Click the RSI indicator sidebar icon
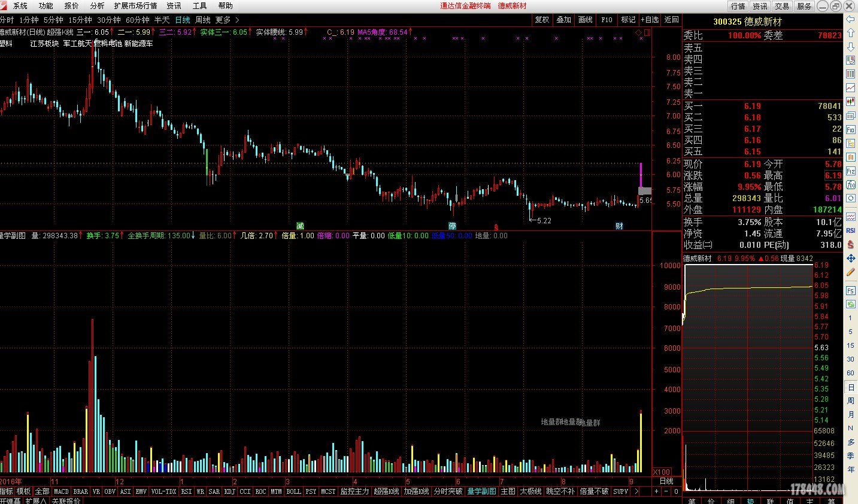The height and width of the screenshot is (504, 858). point(851,230)
